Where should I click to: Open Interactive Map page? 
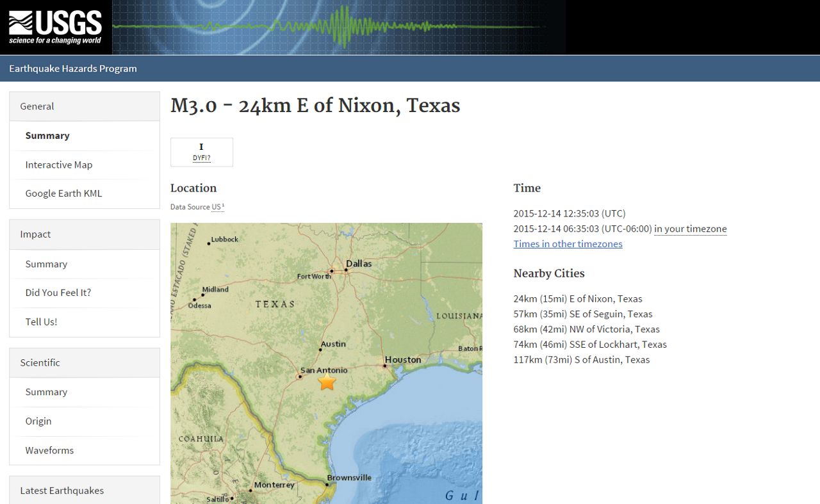[59, 165]
